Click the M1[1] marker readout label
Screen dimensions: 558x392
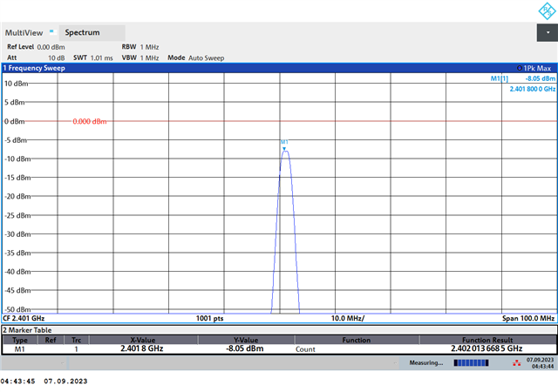tap(500, 78)
